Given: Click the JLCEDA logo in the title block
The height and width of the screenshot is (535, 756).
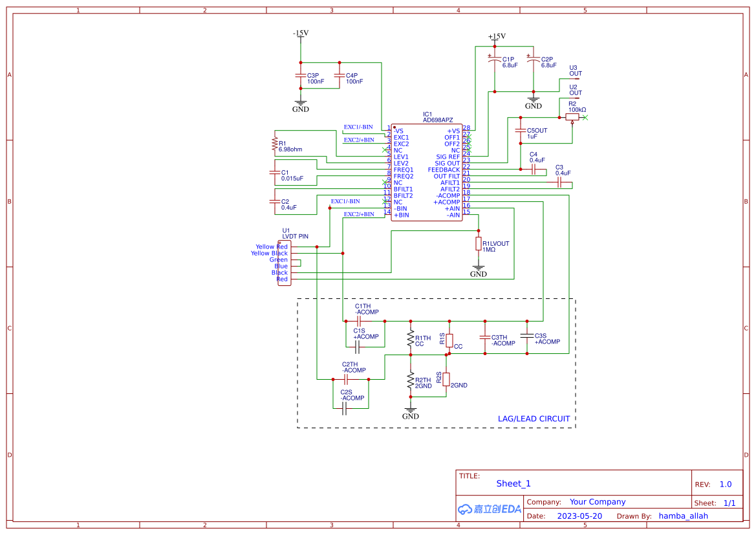Looking at the screenshot, I should coord(488,509).
